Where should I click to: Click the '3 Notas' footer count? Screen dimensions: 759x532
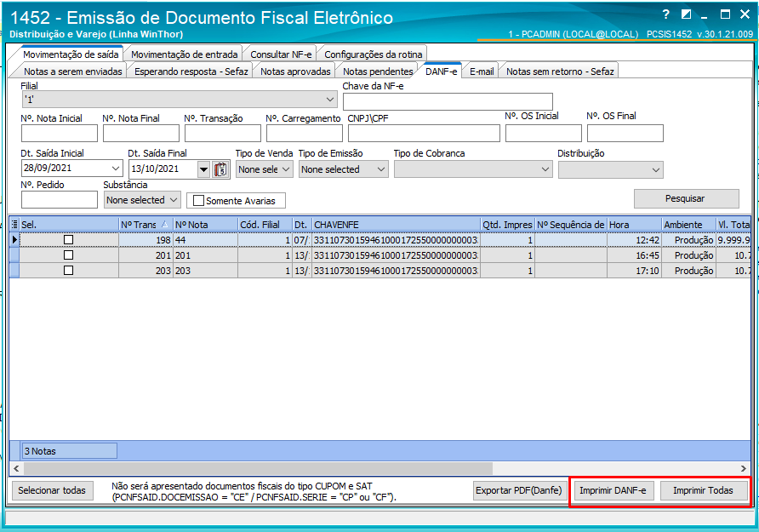tap(69, 451)
